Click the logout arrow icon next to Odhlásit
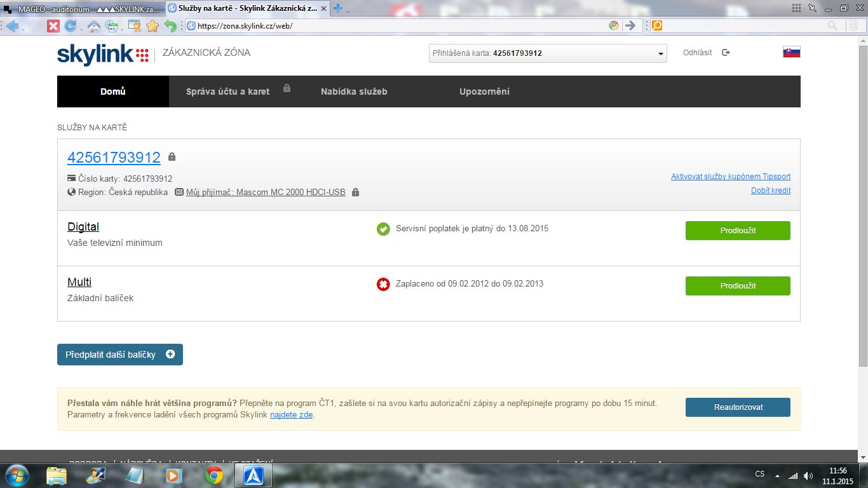The height and width of the screenshot is (488, 868). point(726,53)
